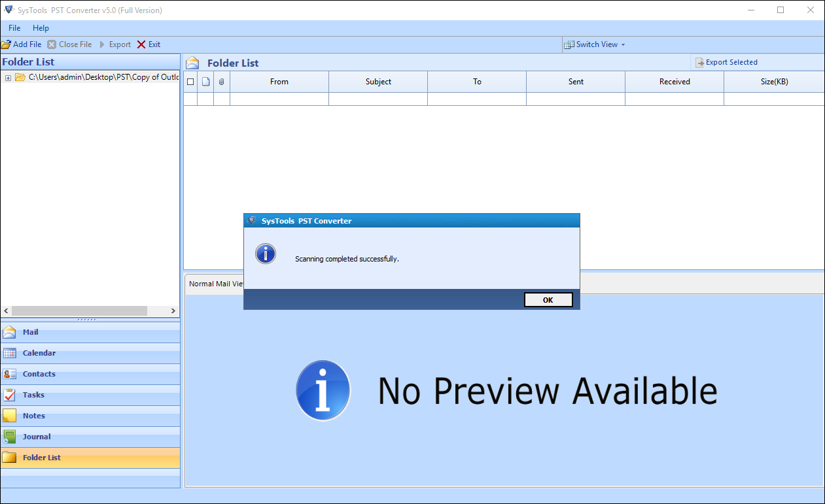Click the Export arrow icon in toolbar

click(x=101, y=44)
